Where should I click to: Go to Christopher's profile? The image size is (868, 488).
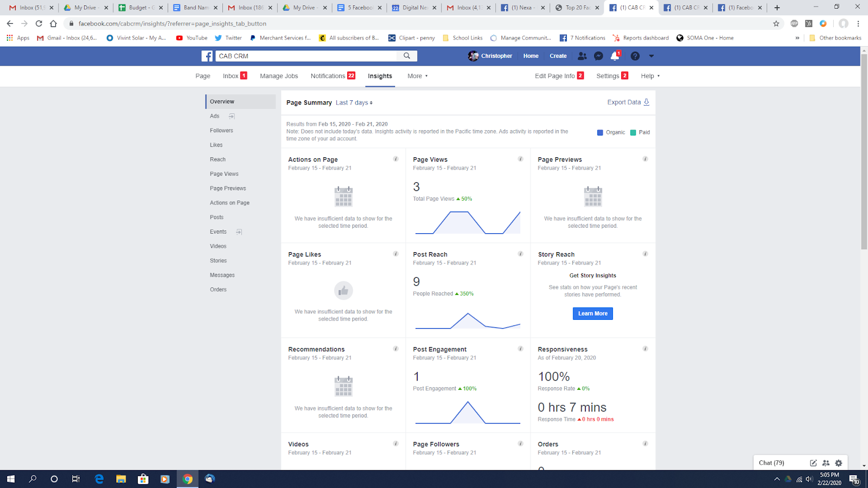[490, 56]
